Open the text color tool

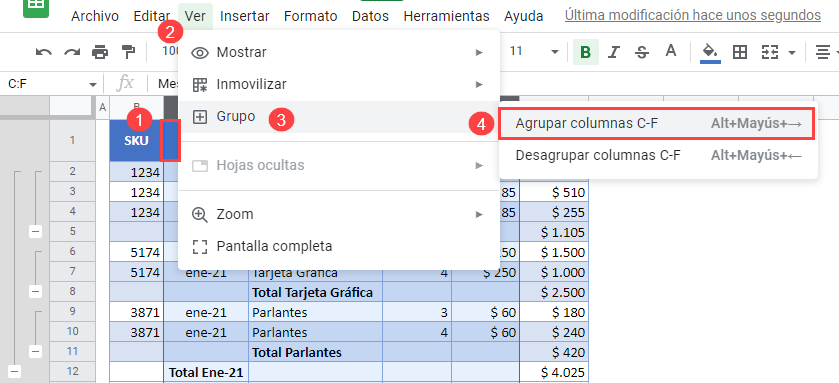point(670,51)
